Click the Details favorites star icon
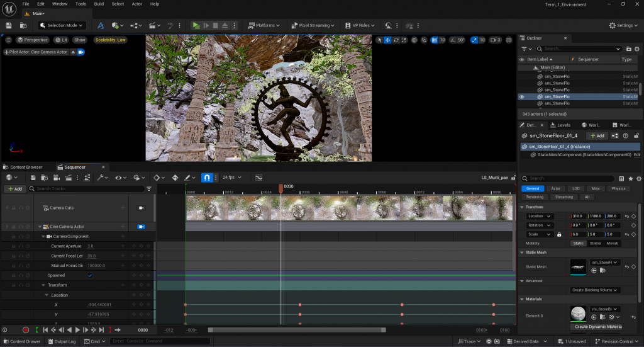This screenshot has height=347, width=644. coord(630,178)
